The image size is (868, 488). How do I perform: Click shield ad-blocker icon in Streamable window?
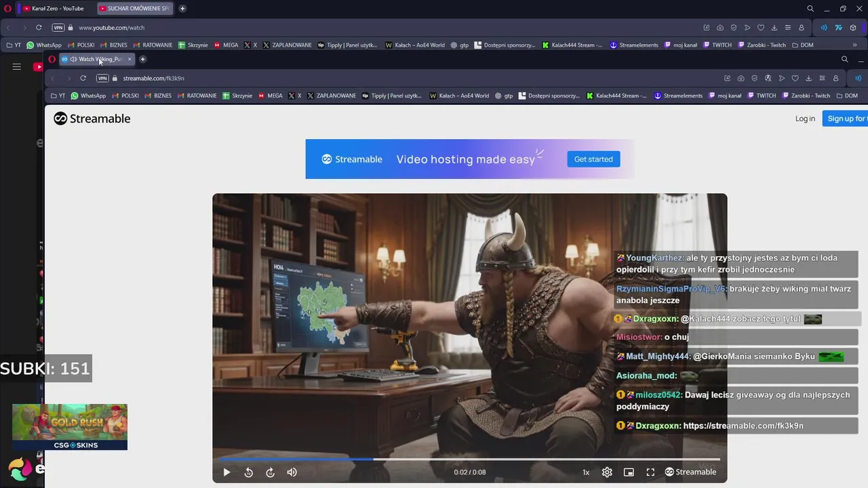[x=754, y=78]
